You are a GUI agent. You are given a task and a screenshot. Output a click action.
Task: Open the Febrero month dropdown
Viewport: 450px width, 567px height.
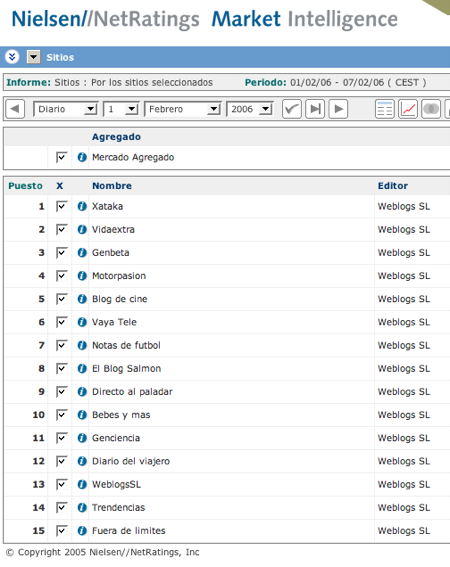tap(182, 109)
